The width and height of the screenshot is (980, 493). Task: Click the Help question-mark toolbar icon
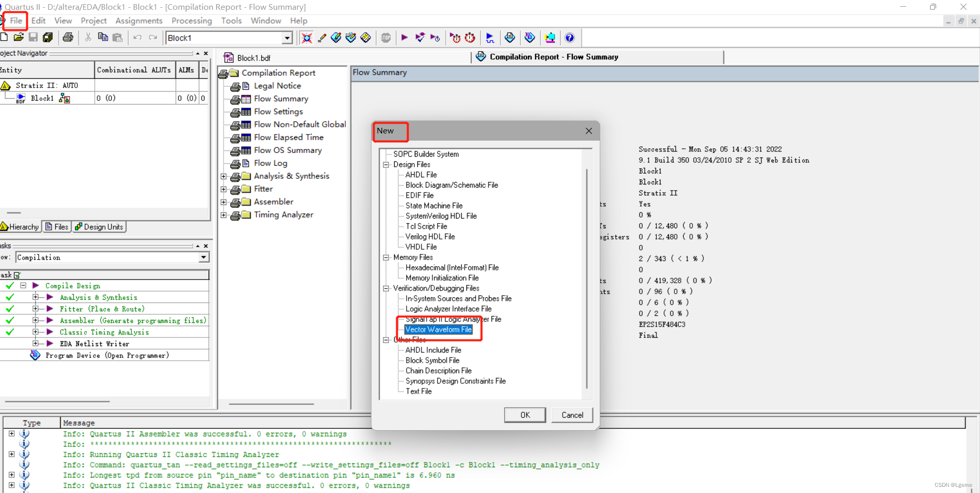[569, 38]
